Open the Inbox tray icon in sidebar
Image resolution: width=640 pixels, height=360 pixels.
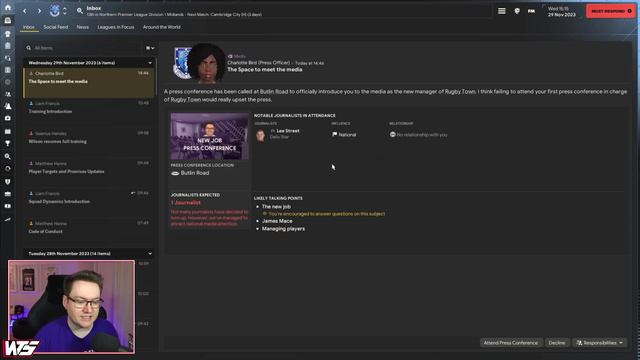(x=8, y=20)
